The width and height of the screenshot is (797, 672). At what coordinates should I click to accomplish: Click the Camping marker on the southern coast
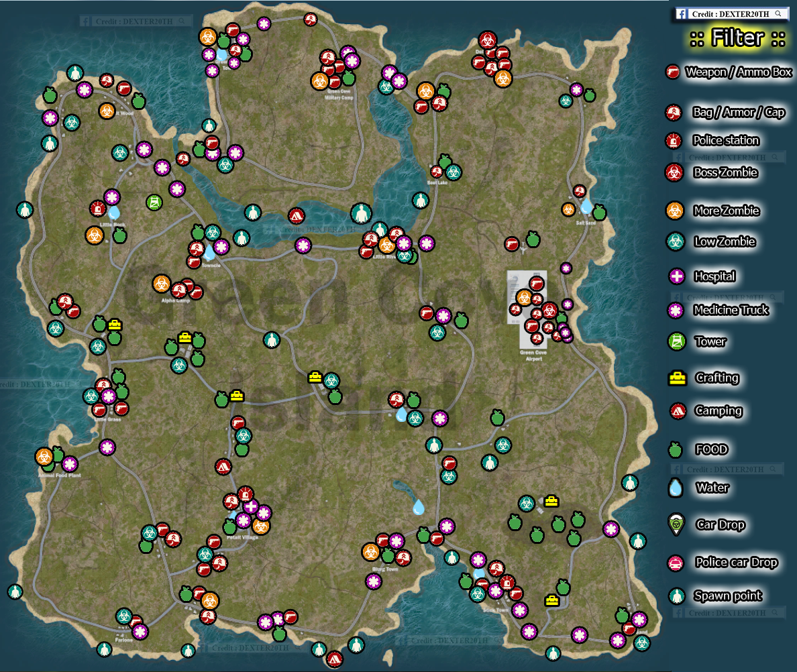(334, 659)
